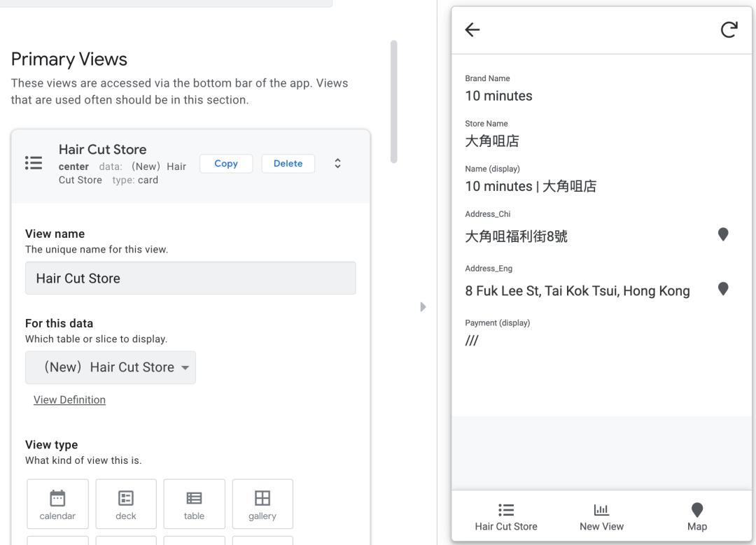Switch to Hair Cut Store bottom tab
Viewport: 756px width, 545px height.
(x=506, y=517)
